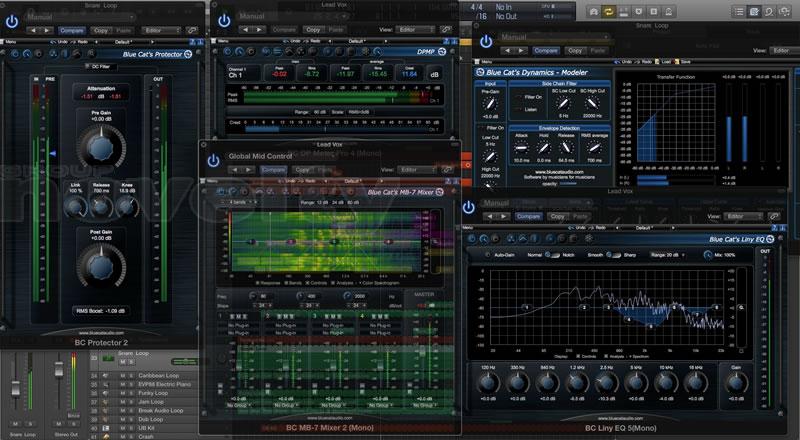Screen dimensions: 800x440
Task: Open the View Editor dropdown in Dynamics window
Action: (783, 49)
